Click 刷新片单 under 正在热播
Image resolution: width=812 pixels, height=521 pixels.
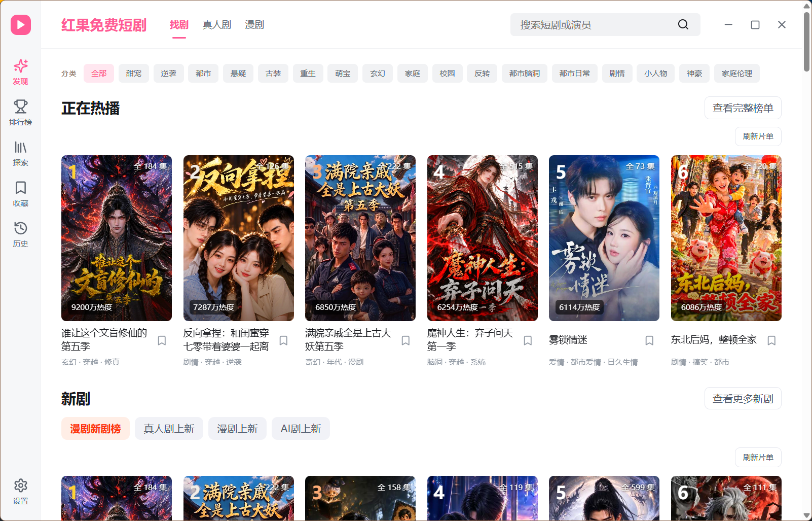758,136
